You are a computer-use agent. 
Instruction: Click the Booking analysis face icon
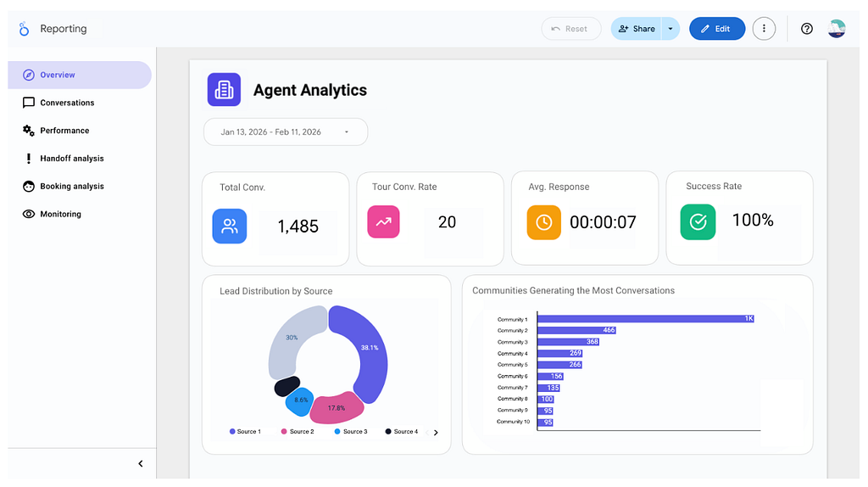pos(28,186)
